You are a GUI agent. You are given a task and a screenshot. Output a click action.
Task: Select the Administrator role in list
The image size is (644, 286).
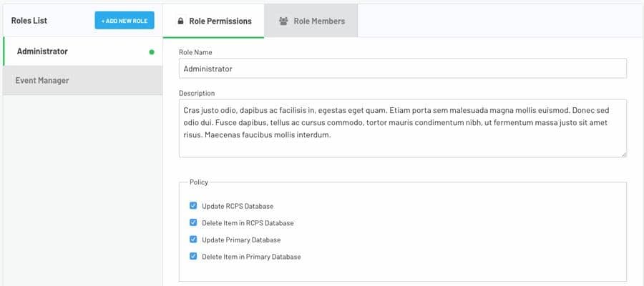click(x=82, y=51)
